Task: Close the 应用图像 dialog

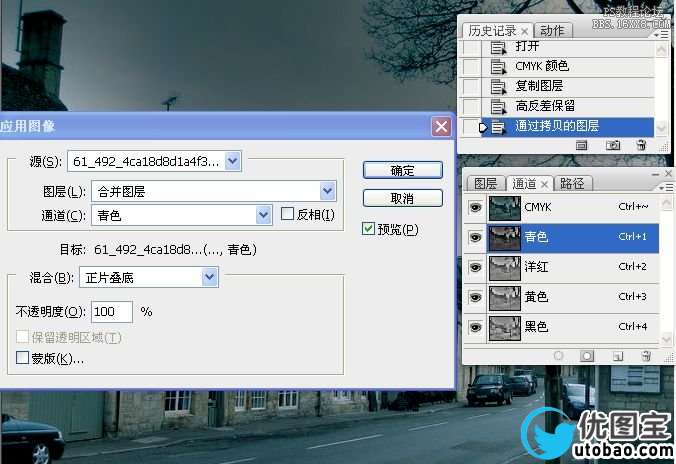Action: [441, 127]
